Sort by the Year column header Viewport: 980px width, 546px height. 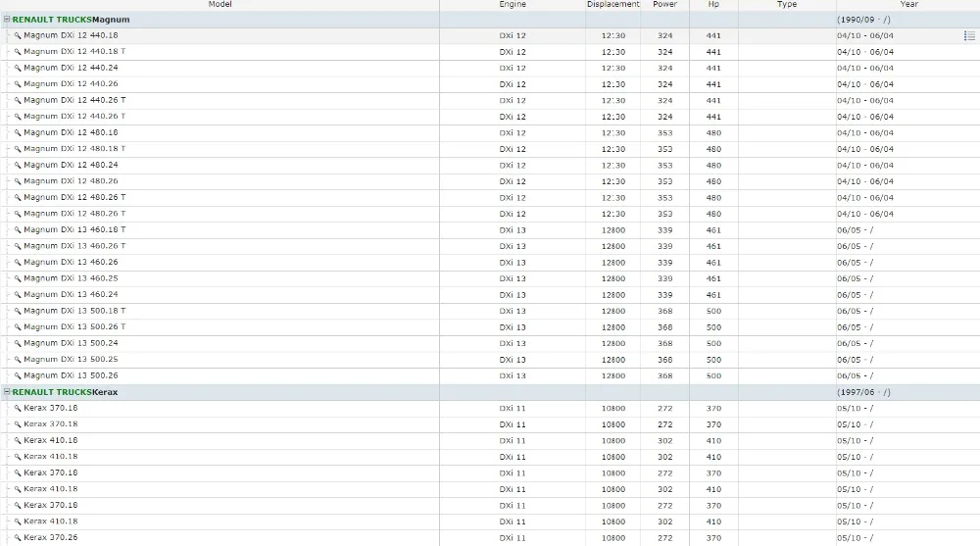pos(908,4)
